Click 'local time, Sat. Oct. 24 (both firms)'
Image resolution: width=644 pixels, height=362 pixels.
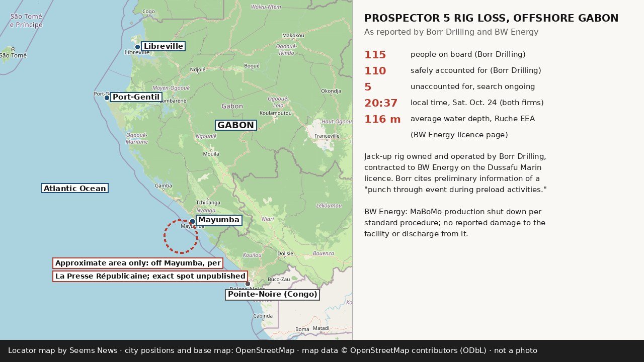(477, 103)
